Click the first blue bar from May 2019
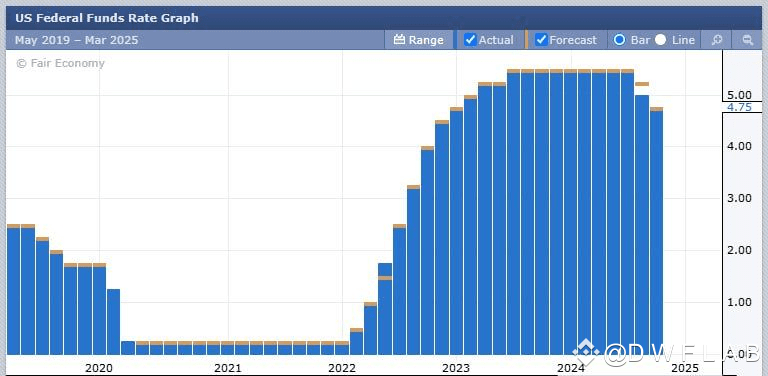 pos(13,291)
